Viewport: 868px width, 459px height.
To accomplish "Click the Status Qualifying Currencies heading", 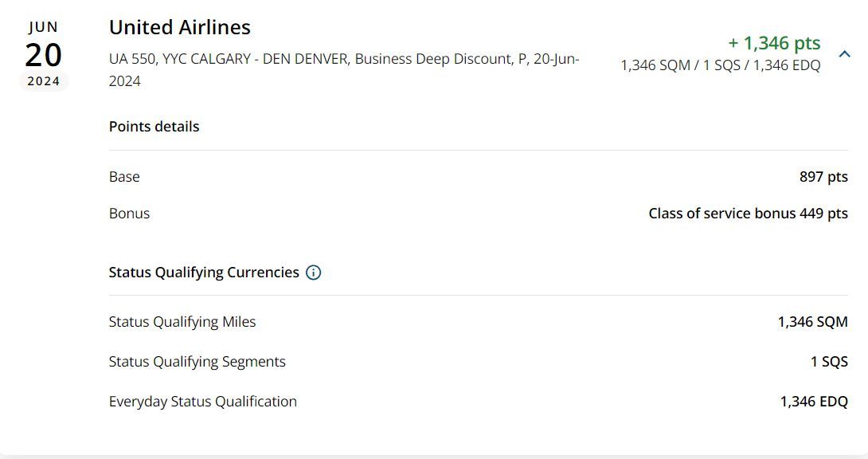I will coord(204,273).
